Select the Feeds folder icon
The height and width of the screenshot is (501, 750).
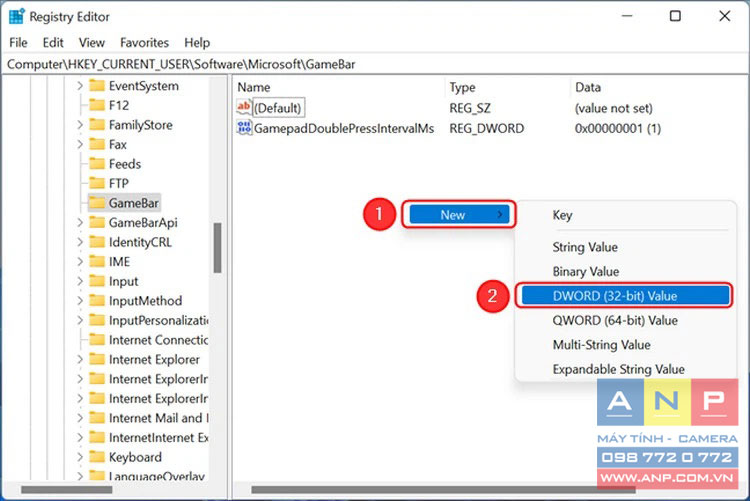pyautogui.click(x=97, y=164)
